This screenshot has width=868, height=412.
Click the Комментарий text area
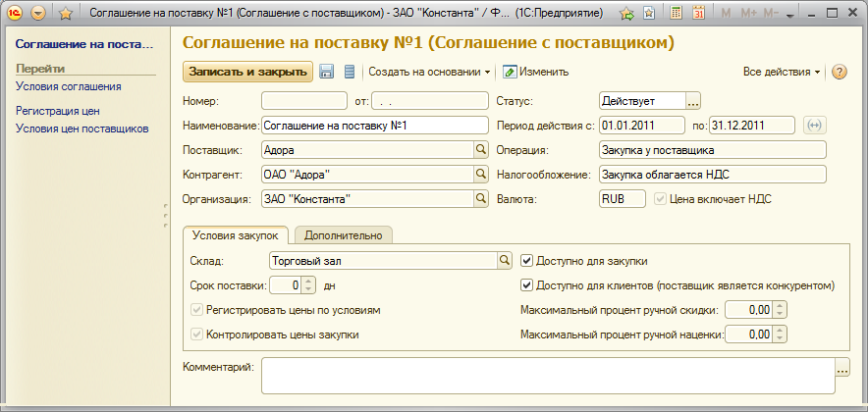(x=548, y=376)
